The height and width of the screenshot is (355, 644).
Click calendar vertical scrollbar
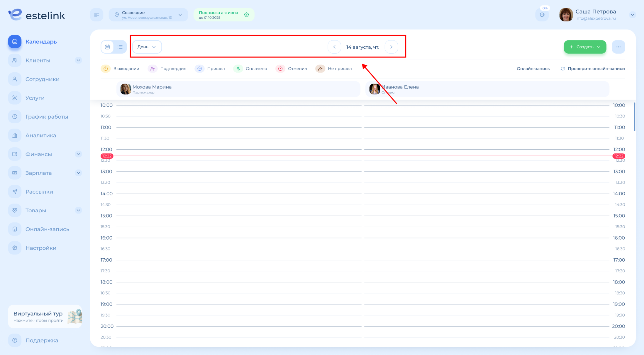pos(634,117)
